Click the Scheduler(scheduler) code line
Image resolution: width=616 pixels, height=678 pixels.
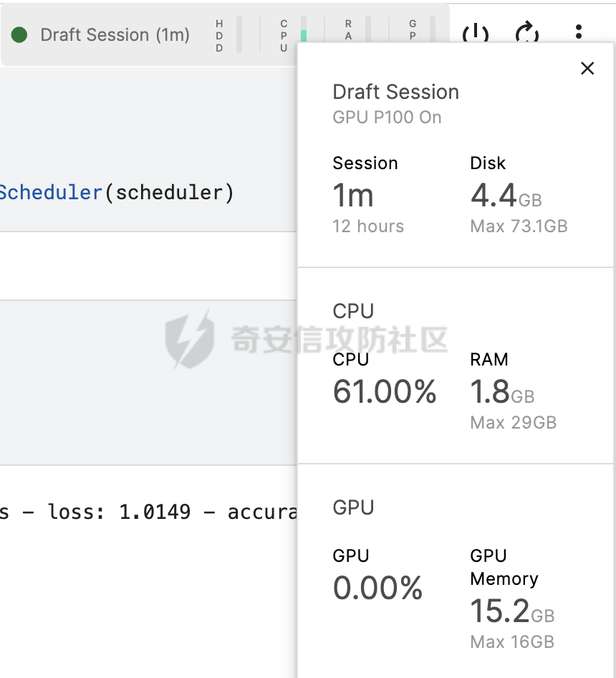tap(117, 192)
